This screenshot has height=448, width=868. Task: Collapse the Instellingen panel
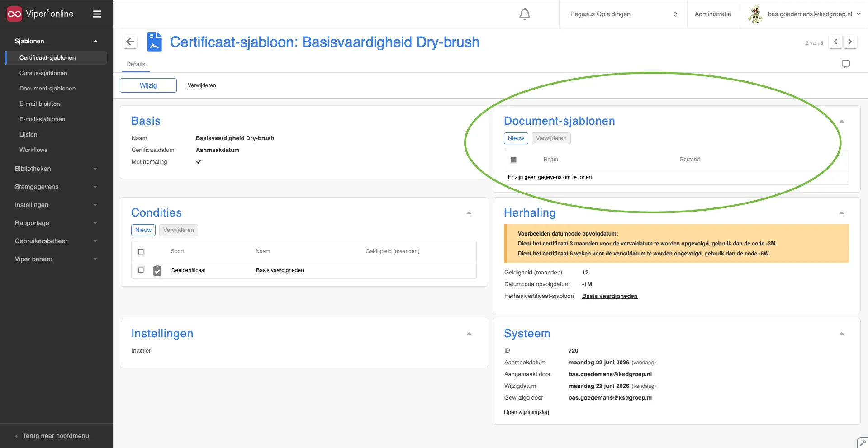(469, 334)
